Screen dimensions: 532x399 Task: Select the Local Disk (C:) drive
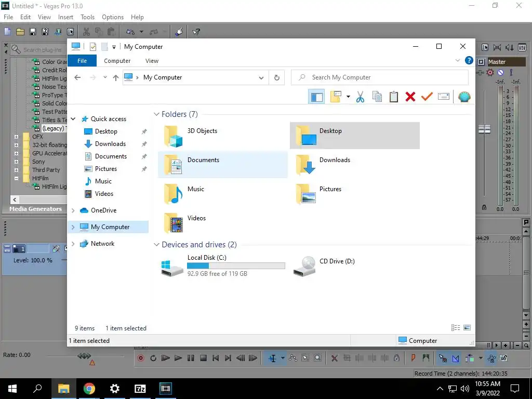point(222,265)
